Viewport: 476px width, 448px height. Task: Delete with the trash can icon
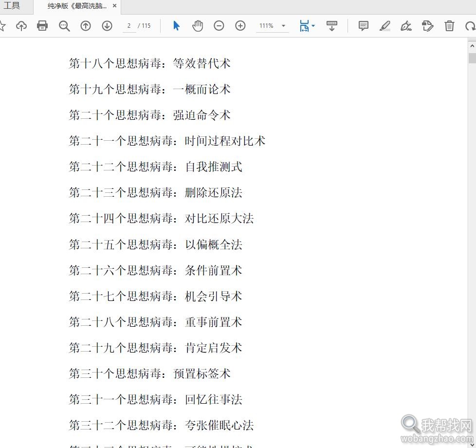click(x=449, y=26)
